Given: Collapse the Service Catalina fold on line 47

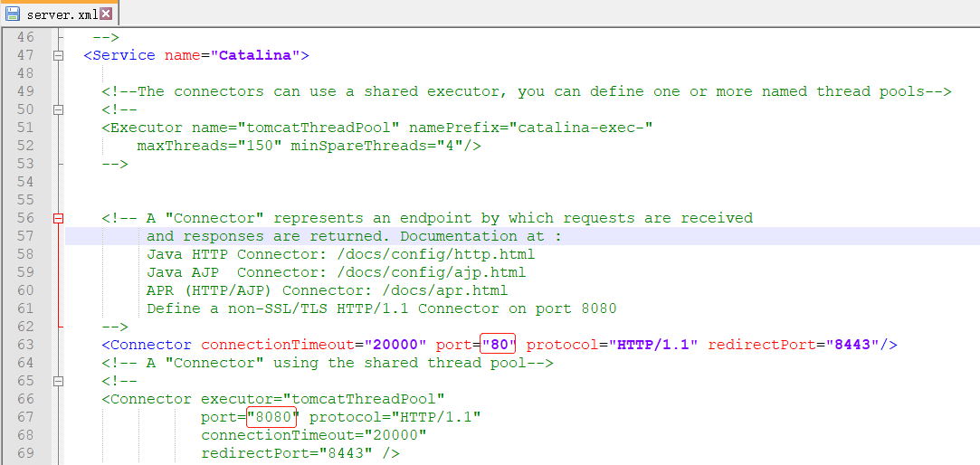Looking at the screenshot, I should pos(59,55).
